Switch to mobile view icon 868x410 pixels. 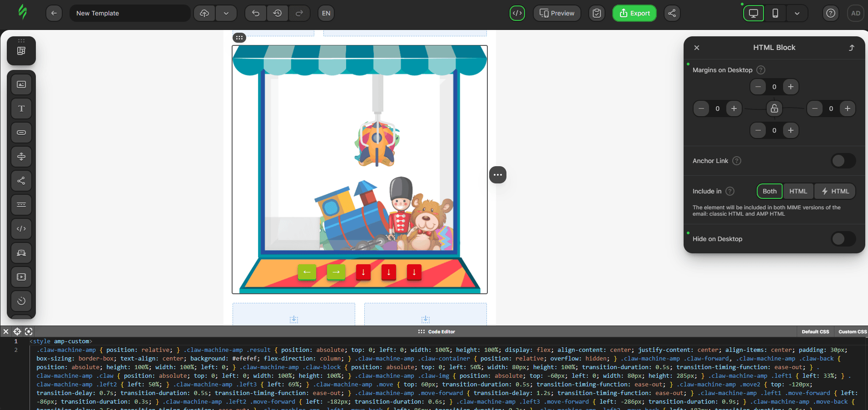(x=775, y=13)
